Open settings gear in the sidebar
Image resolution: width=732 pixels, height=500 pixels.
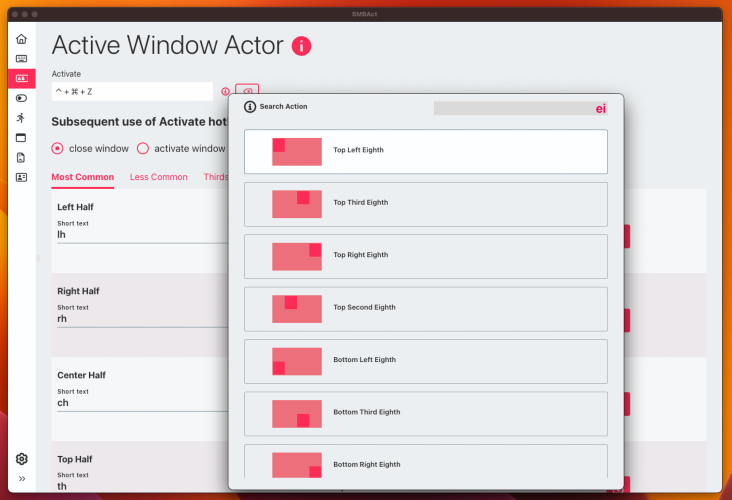tap(21, 459)
